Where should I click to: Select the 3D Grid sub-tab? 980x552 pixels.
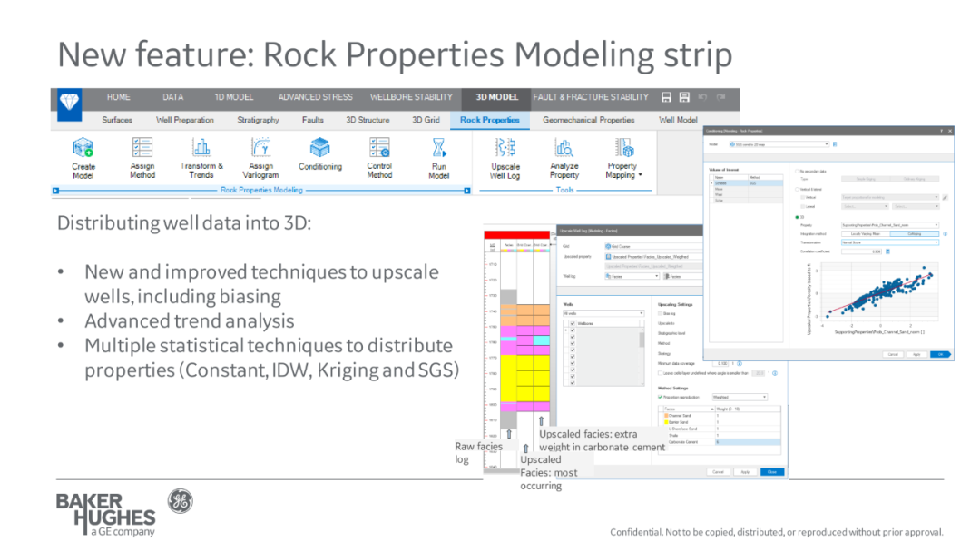point(426,120)
